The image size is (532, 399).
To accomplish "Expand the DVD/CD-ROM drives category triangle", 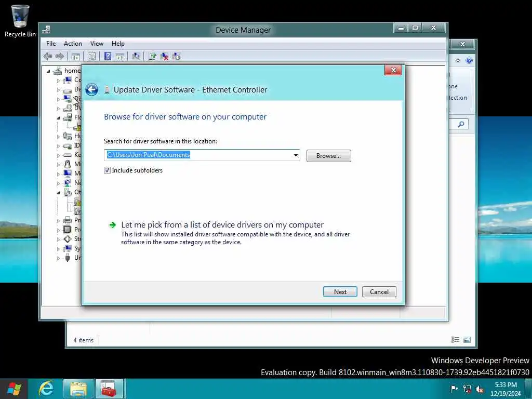I will click(x=58, y=109).
